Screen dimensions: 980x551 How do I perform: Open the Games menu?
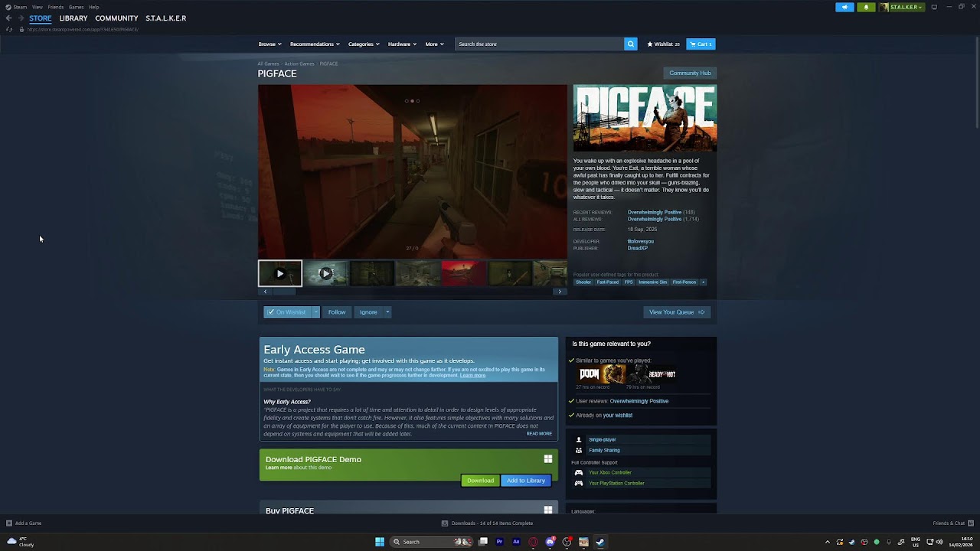[x=76, y=7]
